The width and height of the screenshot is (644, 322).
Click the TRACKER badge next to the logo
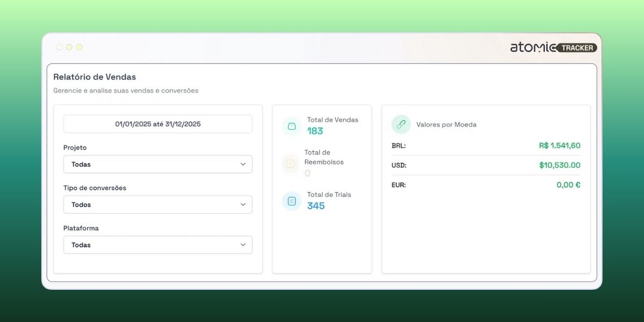tap(577, 48)
